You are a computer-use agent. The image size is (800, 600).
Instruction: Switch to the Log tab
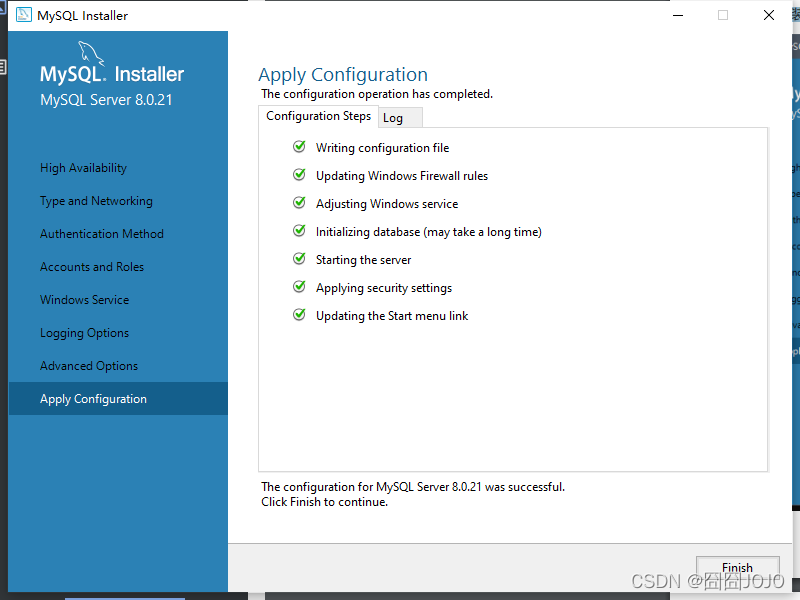(x=400, y=118)
